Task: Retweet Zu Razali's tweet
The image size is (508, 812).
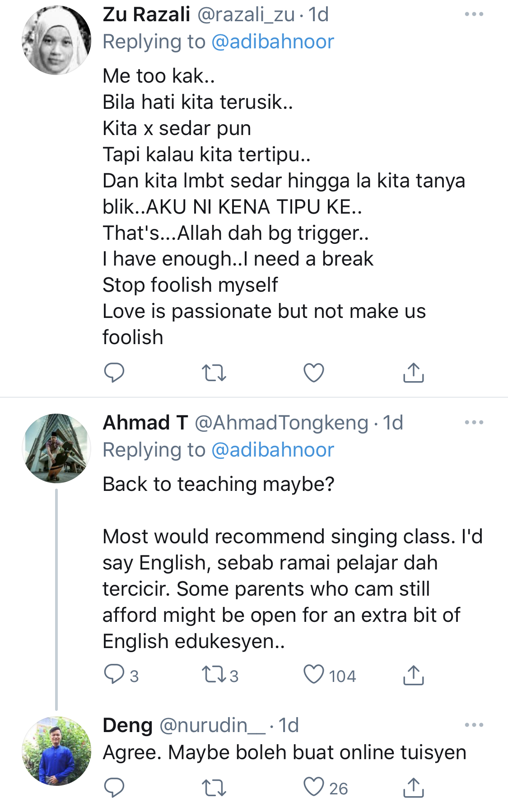Action: [214, 373]
